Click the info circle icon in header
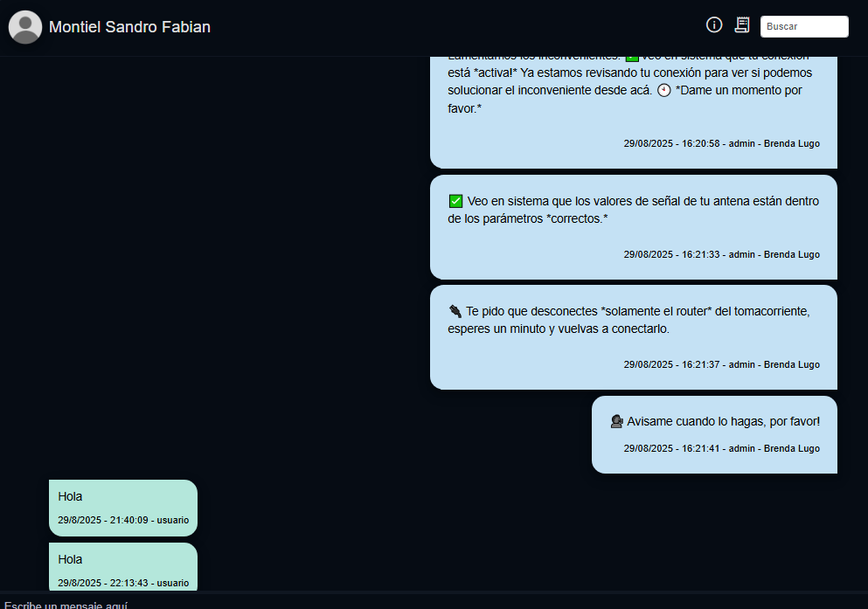Image resolution: width=868 pixels, height=609 pixels. [714, 24]
